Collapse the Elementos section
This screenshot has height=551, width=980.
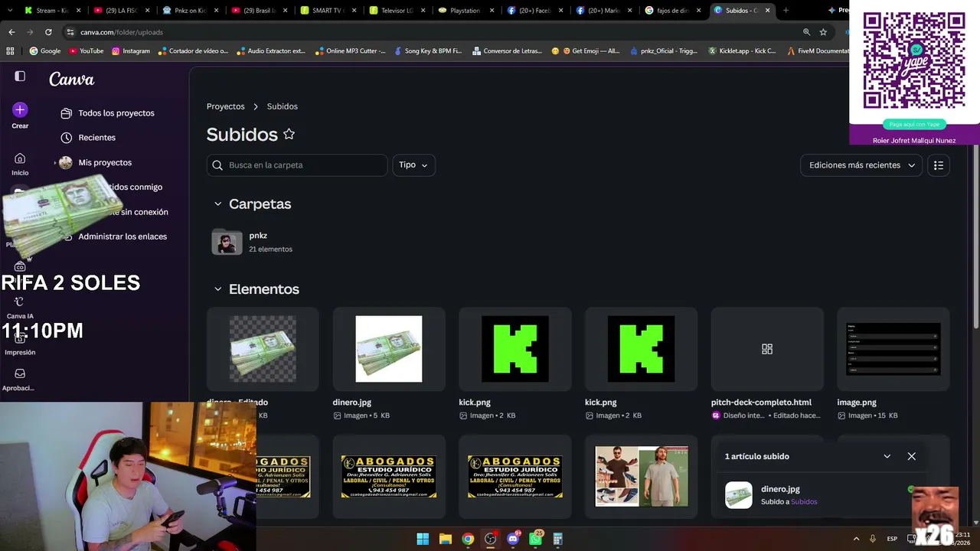click(x=217, y=289)
